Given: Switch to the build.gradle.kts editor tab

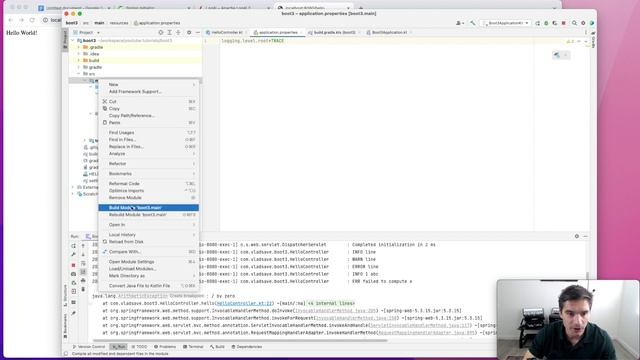Looking at the screenshot, I should 333,32.
